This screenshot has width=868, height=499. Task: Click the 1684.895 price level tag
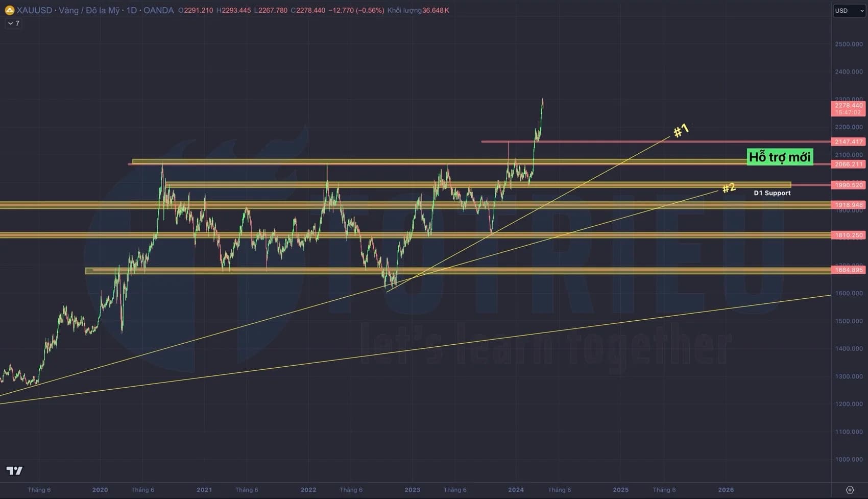[849, 270]
